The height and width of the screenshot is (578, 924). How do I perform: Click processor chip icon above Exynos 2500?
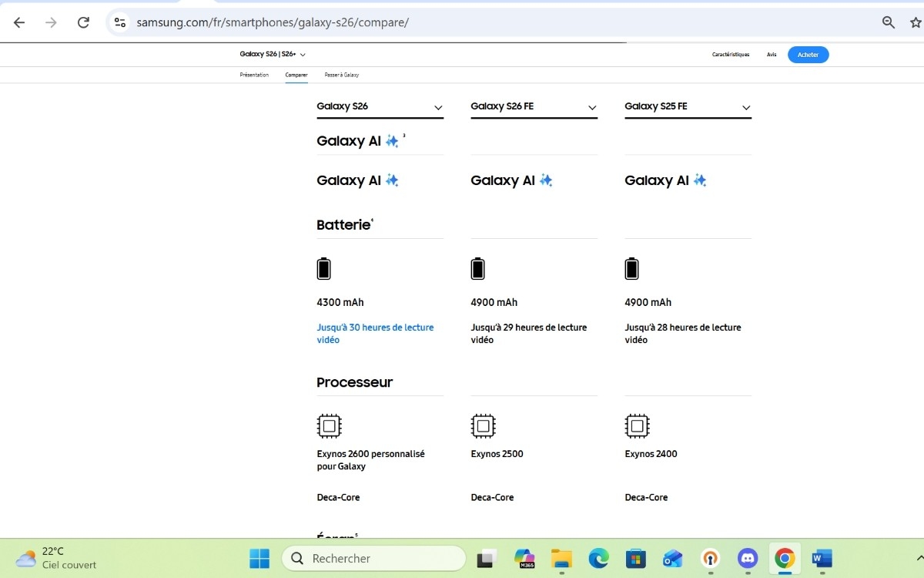click(483, 425)
